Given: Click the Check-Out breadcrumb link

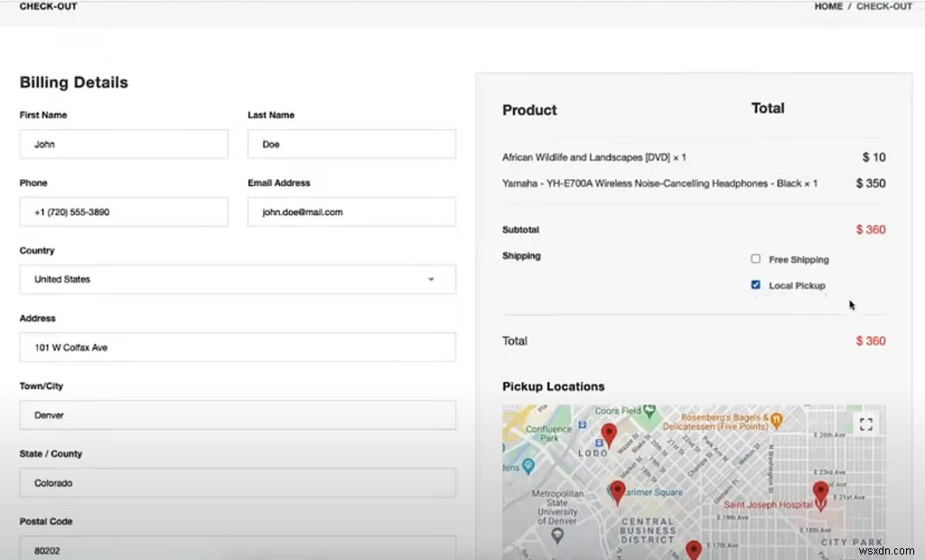Looking at the screenshot, I should pos(884,6).
